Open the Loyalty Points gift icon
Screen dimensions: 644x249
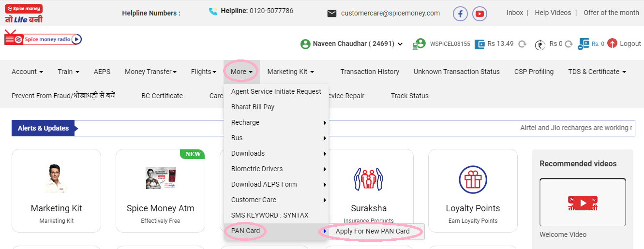pyautogui.click(x=473, y=179)
